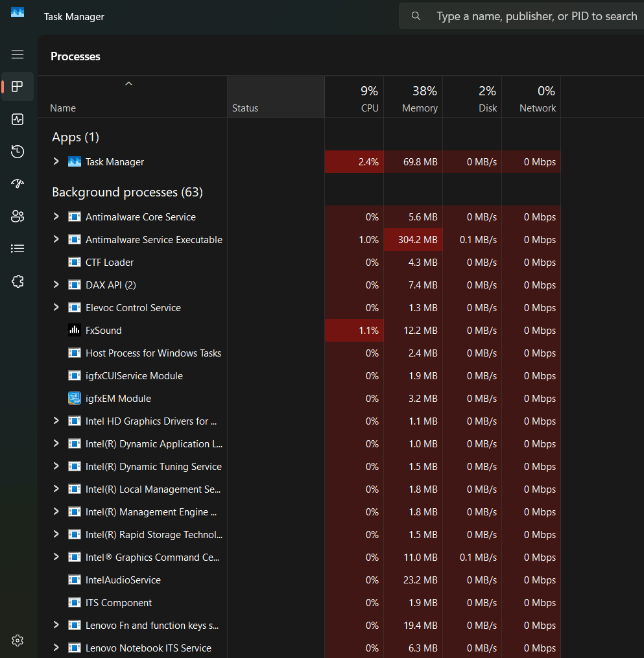Click the FxSound 1.1% CPU cell
The image size is (644, 658).
354,330
